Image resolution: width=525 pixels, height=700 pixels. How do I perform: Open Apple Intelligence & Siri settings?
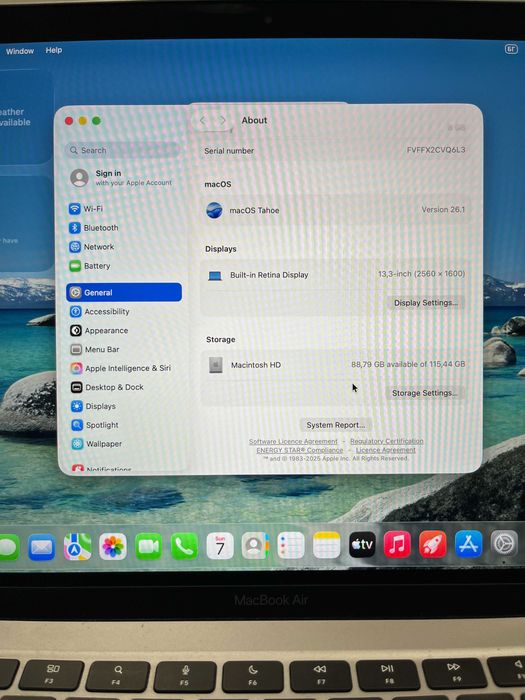pos(121,368)
